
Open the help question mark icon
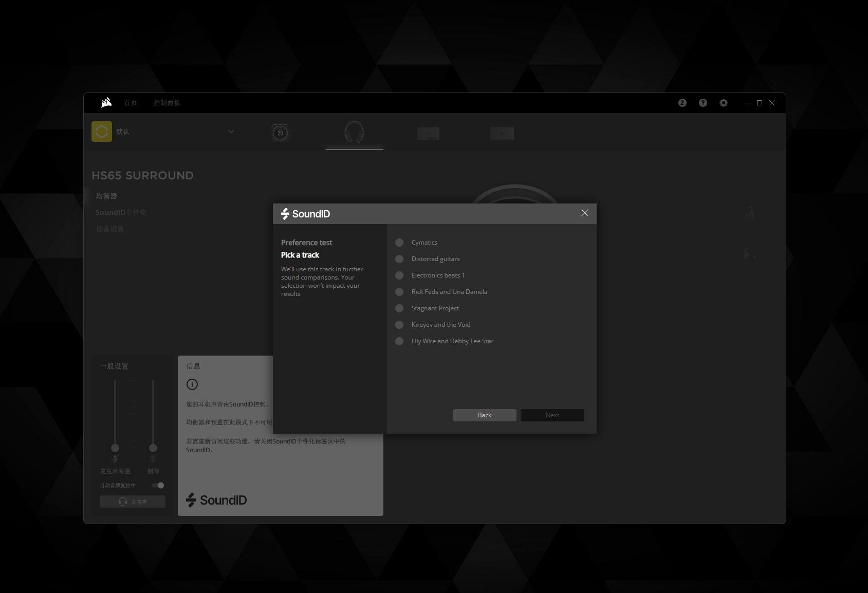(x=703, y=103)
